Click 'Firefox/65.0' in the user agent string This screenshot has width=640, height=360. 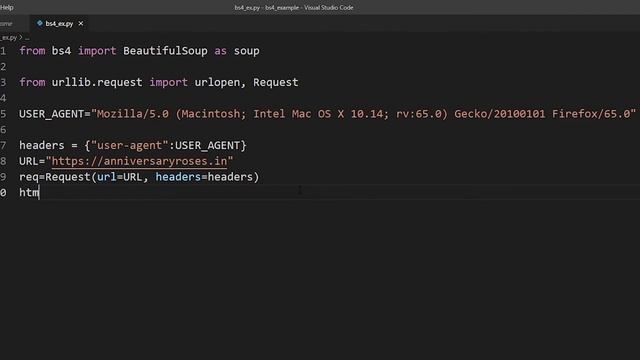[591, 114]
